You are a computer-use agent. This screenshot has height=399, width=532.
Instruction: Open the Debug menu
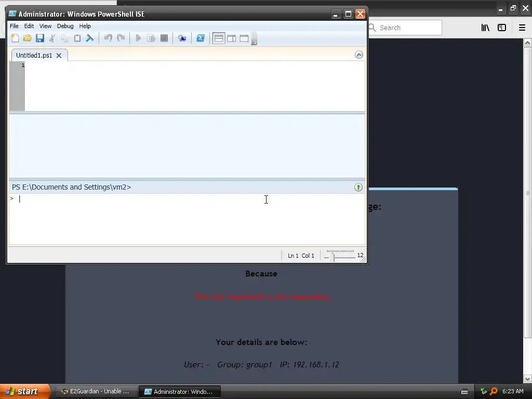tap(65, 26)
